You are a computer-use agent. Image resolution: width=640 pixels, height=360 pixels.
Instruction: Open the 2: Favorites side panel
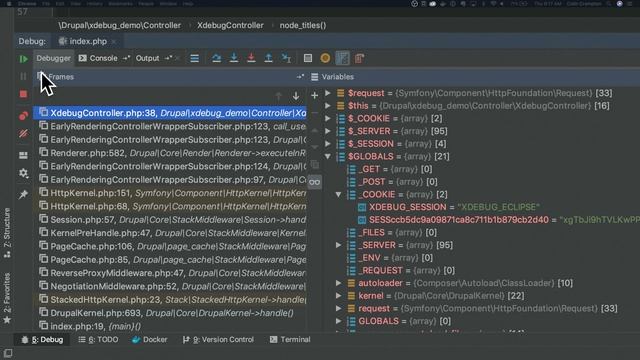(7, 298)
